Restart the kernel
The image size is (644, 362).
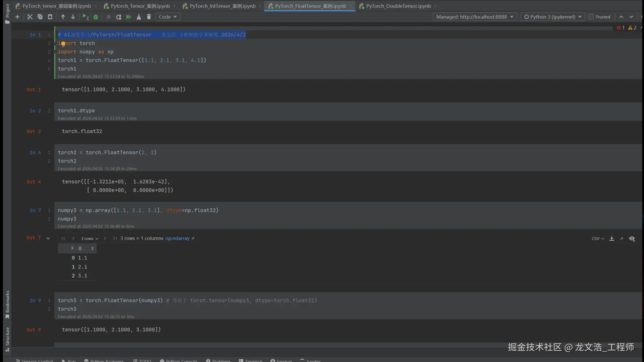118,17
